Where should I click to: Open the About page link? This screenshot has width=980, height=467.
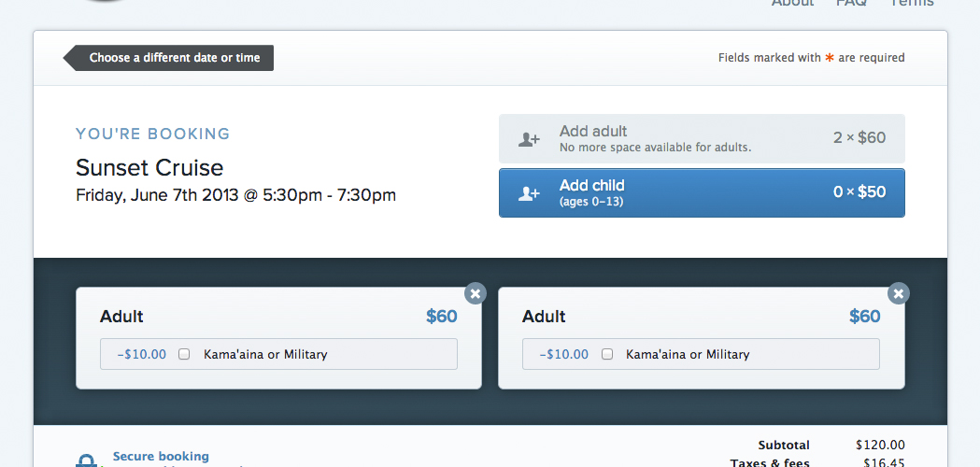792,3
